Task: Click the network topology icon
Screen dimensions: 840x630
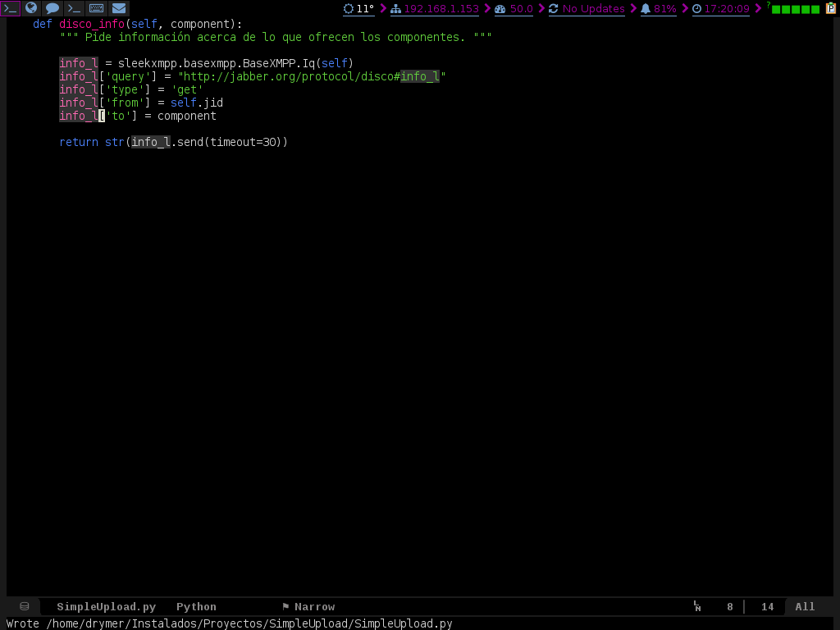Action: click(396, 8)
